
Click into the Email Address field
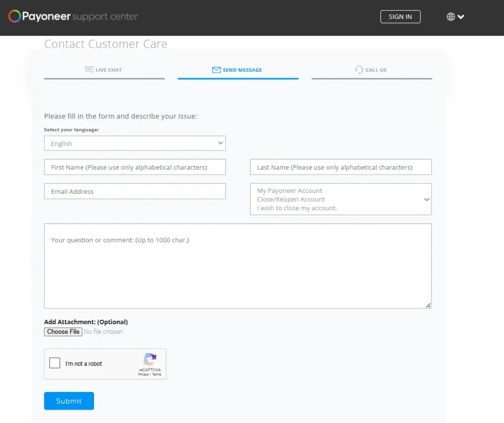(134, 191)
